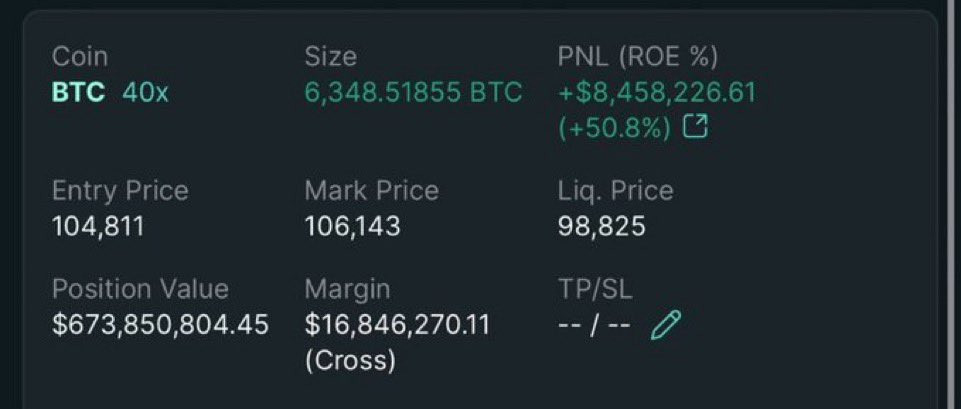This screenshot has height=409, width=961.
Task: Select the (+50.8%) ROE percentage
Action: click(x=615, y=128)
